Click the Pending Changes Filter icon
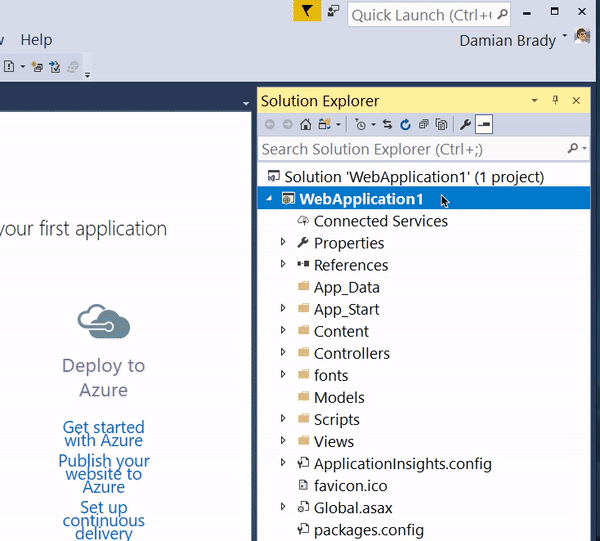The height and width of the screenshot is (541, 600). tap(360, 124)
